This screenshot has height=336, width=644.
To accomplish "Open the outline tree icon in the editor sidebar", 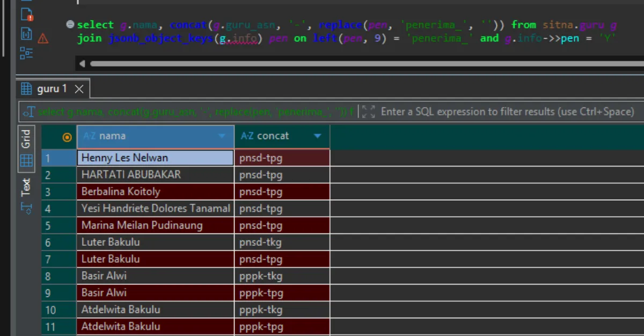I will coord(26,53).
